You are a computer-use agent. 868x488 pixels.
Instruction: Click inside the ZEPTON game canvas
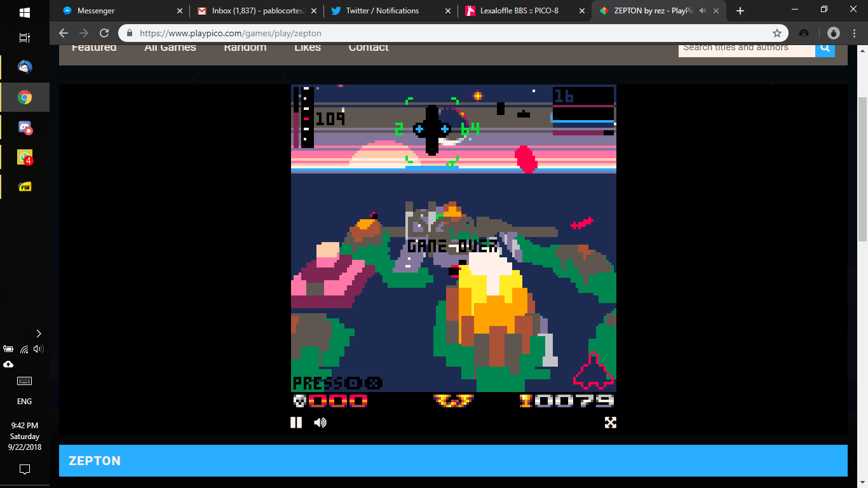point(454,248)
